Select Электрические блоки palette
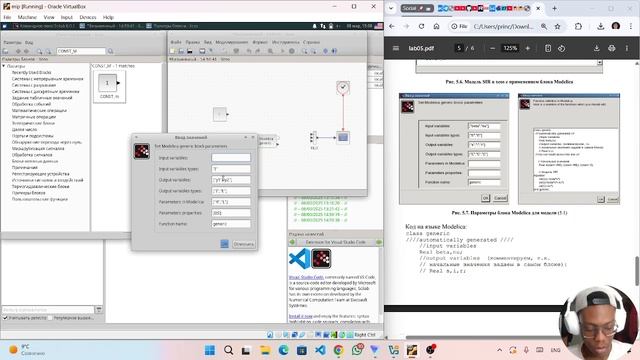 pos(33,123)
